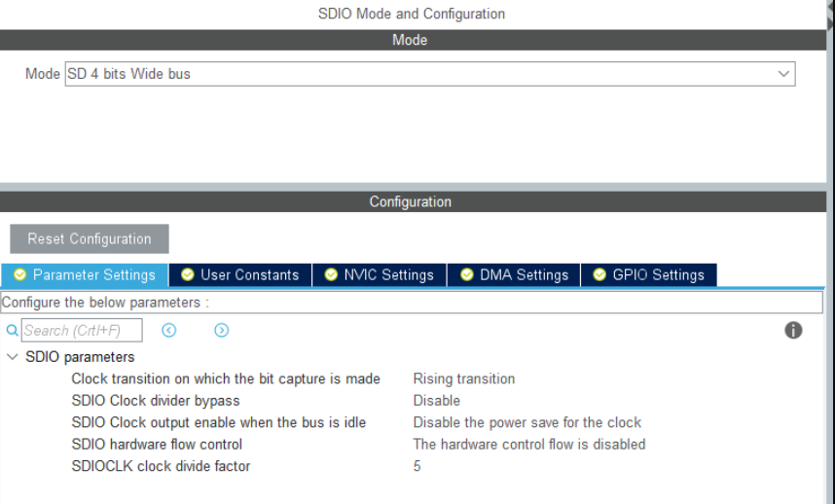Focus the parameter Search field
This screenshot has height=504, width=835.
(82, 331)
